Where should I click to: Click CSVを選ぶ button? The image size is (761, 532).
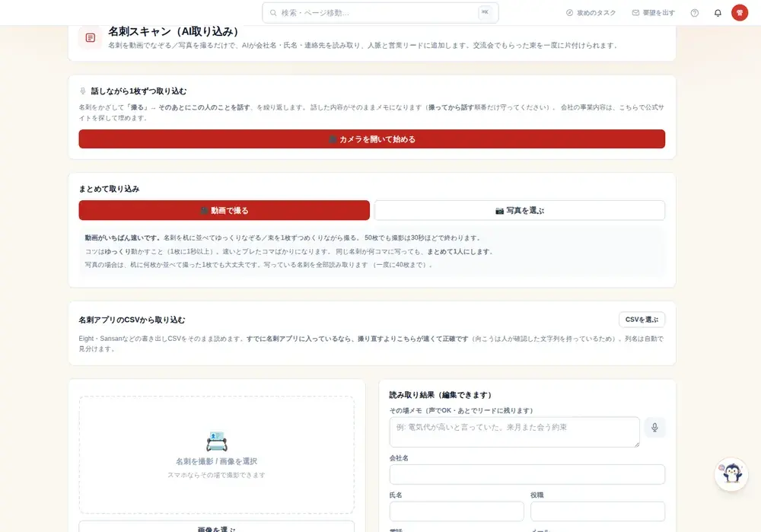point(642,320)
